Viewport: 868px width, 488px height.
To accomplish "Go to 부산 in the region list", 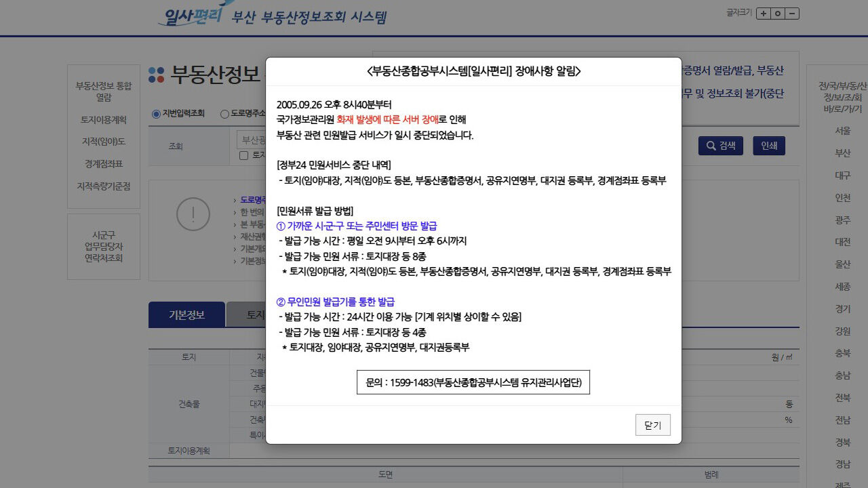I will click(843, 153).
